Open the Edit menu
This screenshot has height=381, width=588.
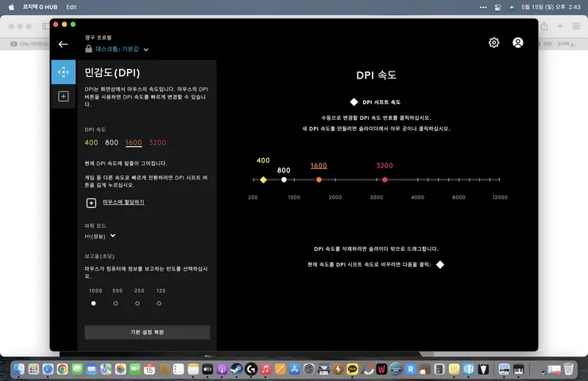[x=72, y=6]
